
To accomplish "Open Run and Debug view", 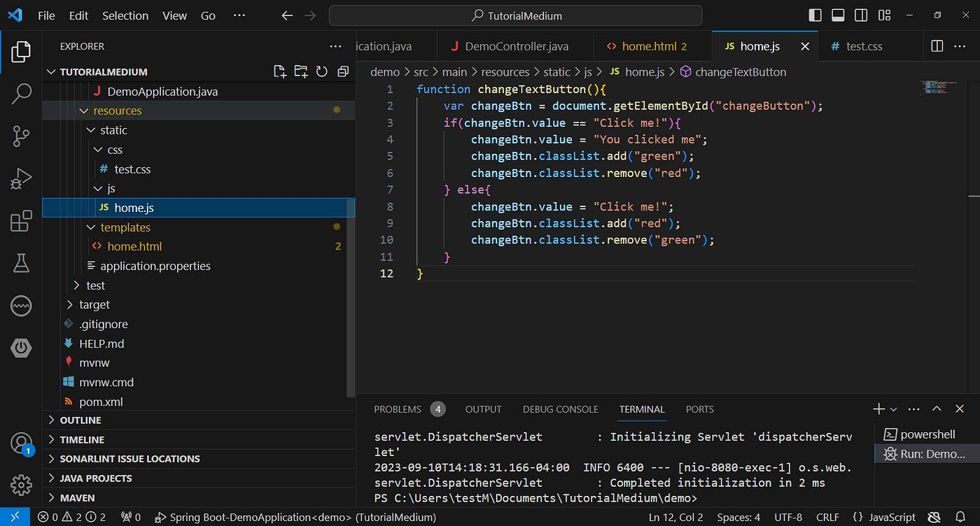I will click(x=21, y=179).
